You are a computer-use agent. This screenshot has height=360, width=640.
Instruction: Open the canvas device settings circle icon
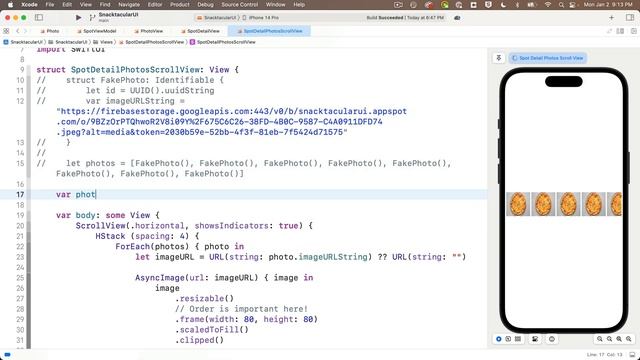pos(552,339)
